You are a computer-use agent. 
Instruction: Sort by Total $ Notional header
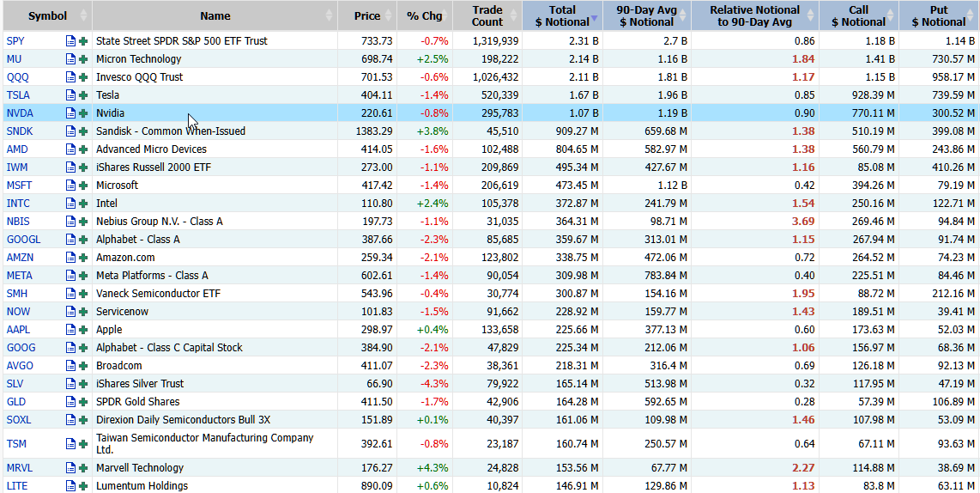click(x=562, y=16)
